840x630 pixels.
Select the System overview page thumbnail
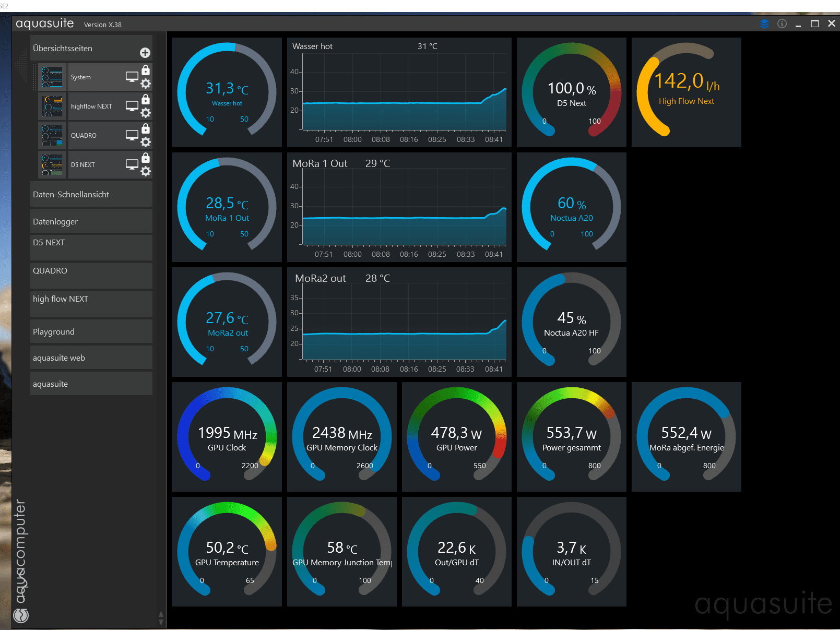pyautogui.click(x=52, y=77)
